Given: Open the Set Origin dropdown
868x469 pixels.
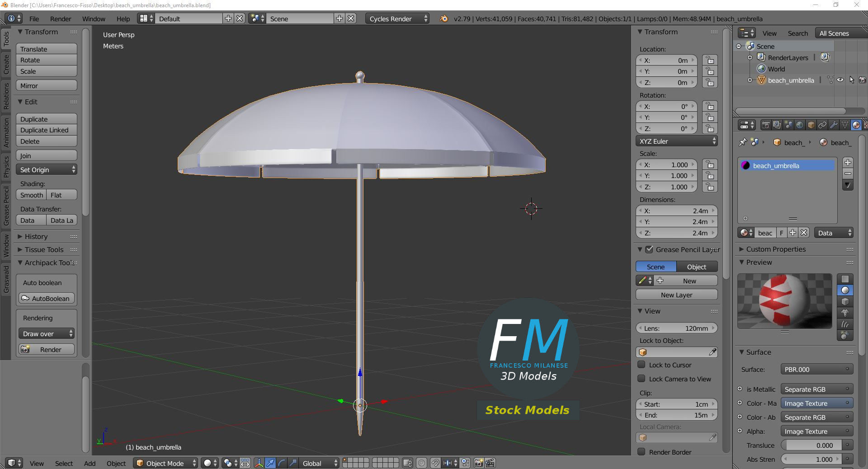Looking at the screenshot, I should coord(47,169).
